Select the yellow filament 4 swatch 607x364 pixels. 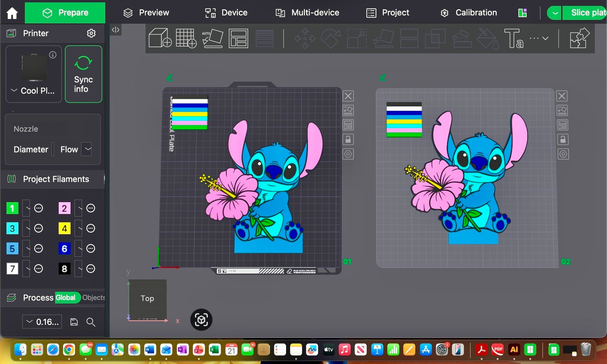(64, 228)
